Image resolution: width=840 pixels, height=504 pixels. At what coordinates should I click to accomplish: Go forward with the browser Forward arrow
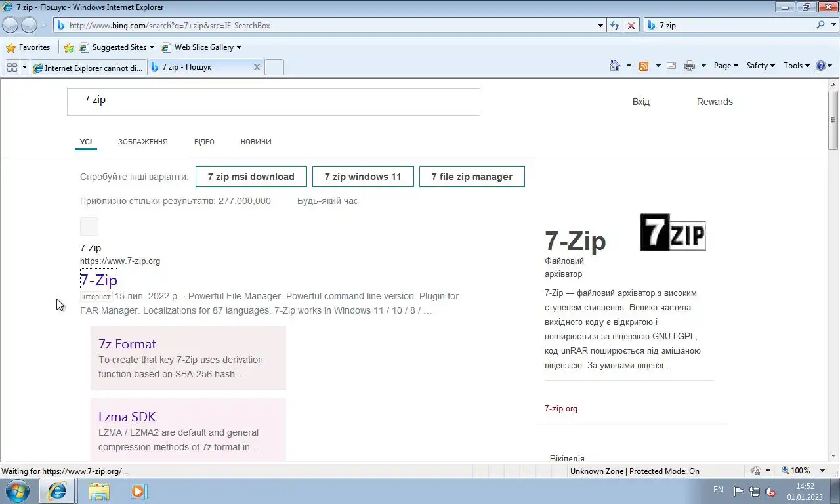pyautogui.click(x=29, y=25)
